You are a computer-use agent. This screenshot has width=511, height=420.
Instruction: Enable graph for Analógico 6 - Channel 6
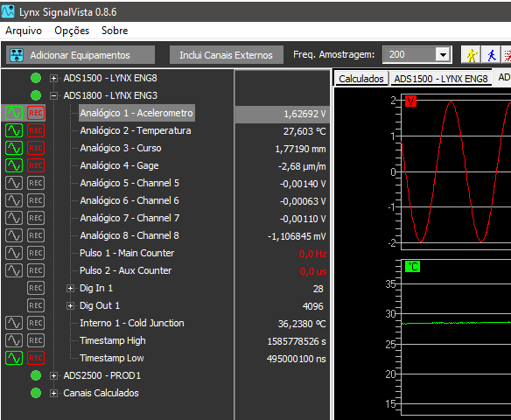point(14,200)
